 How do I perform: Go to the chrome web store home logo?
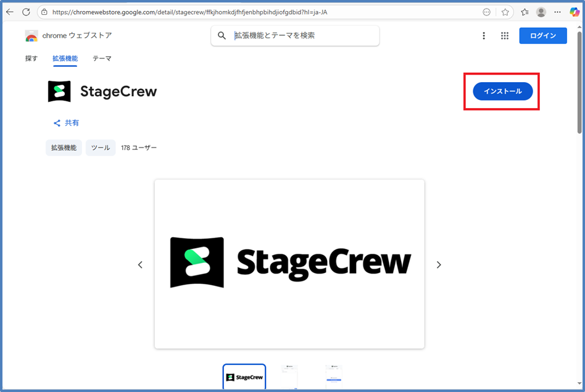(x=31, y=36)
